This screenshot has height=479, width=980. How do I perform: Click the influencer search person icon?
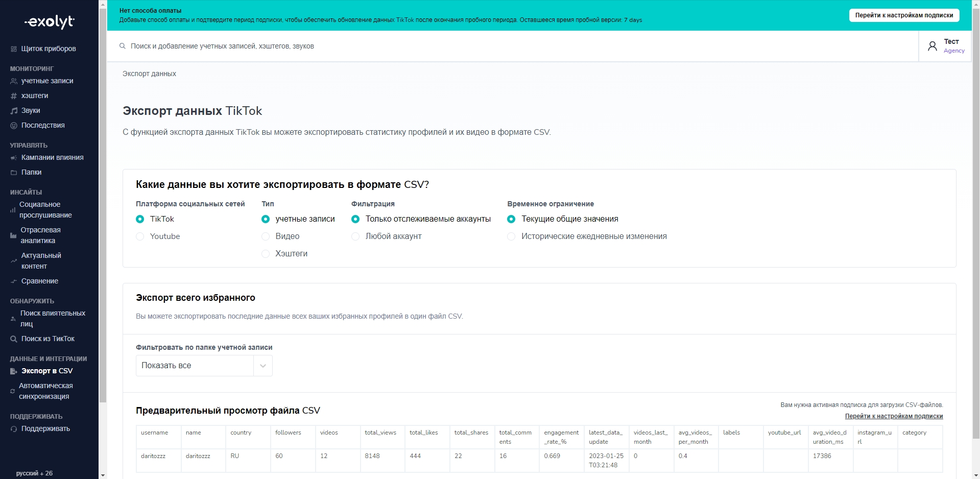13,319
